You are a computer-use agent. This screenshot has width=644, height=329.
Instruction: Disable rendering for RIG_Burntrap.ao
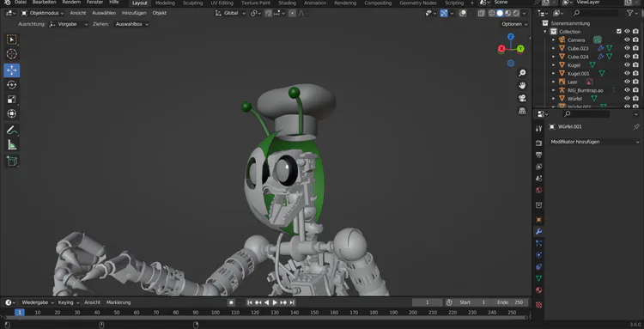pyautogui.click(x=635, y=90)
